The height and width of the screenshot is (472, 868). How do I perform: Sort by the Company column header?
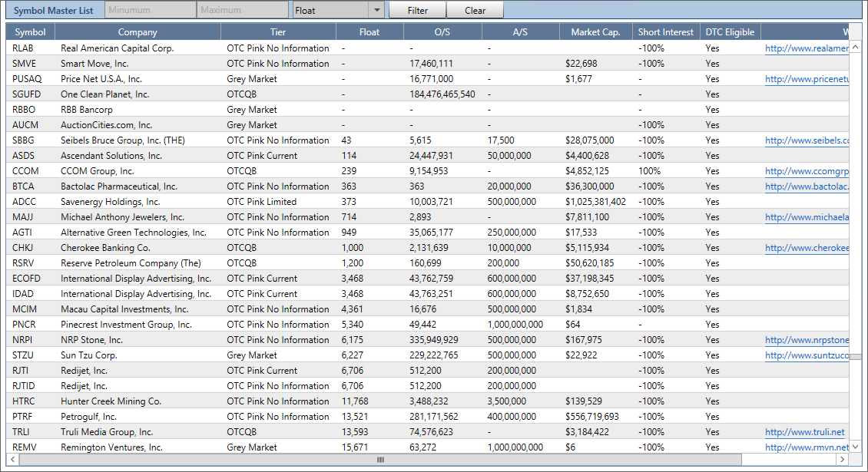pos(137,32)
